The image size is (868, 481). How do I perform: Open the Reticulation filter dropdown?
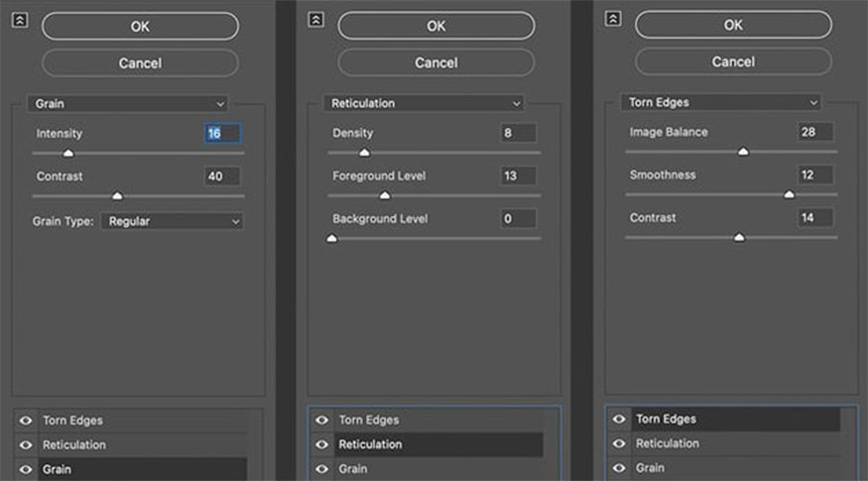point(424,103)
